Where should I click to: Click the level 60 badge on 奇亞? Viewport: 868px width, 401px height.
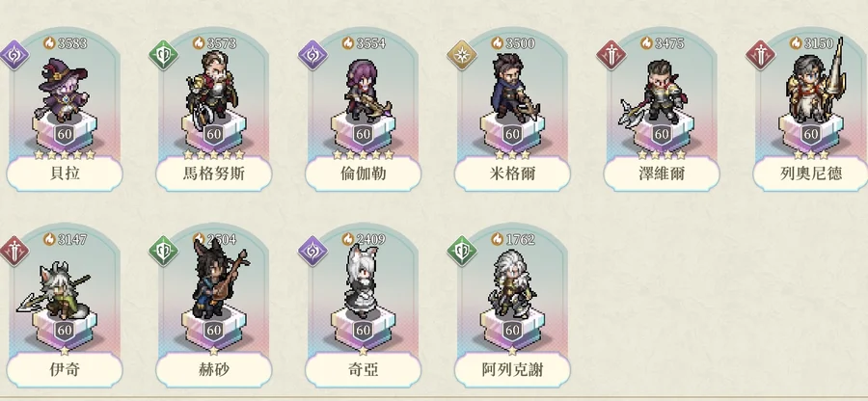(363, 331)
